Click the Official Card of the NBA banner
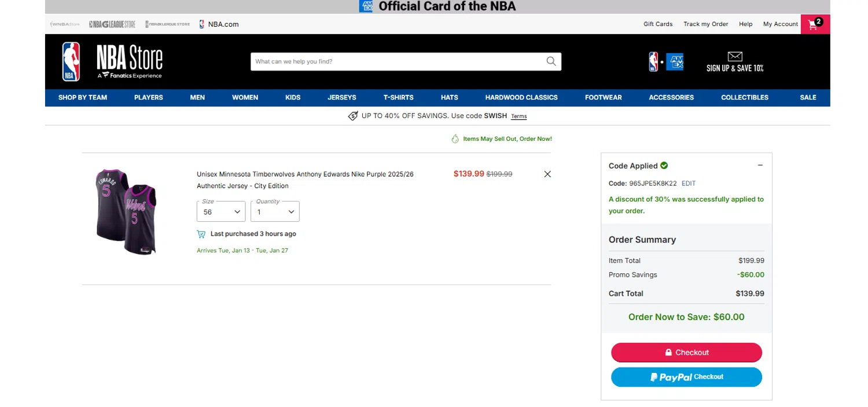Viewport: 868px width, 407px height. pos(437,6)
